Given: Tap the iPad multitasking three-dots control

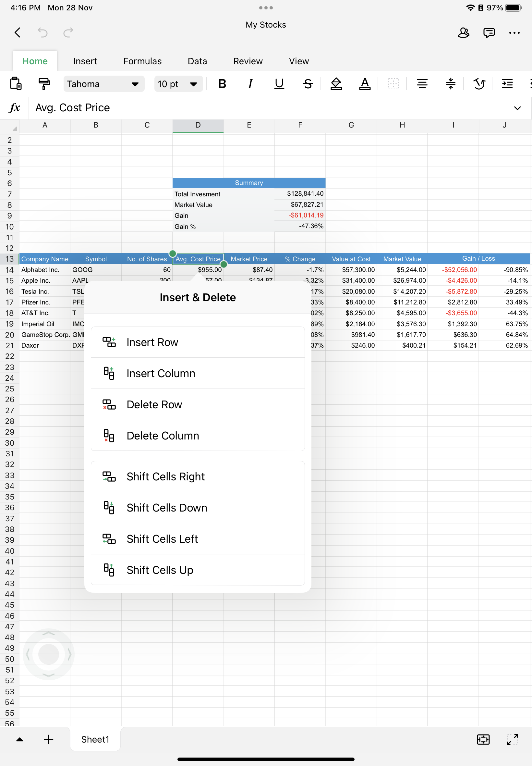Looking at the screenshot, I should (x=266, y=8).
